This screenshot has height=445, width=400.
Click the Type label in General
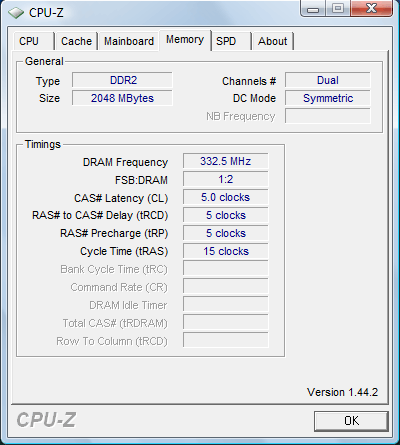pos(48,82)
